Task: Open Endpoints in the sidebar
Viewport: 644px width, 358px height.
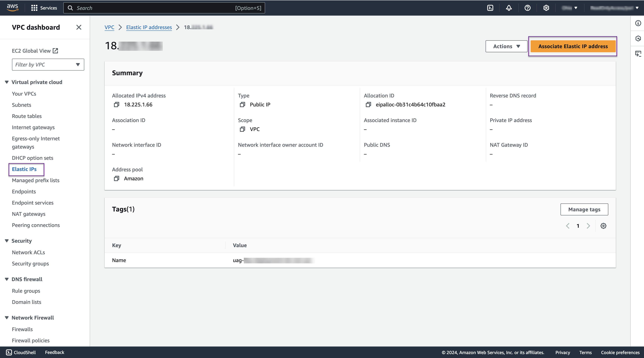Action: pyautogui.click(x=24, y=192)
